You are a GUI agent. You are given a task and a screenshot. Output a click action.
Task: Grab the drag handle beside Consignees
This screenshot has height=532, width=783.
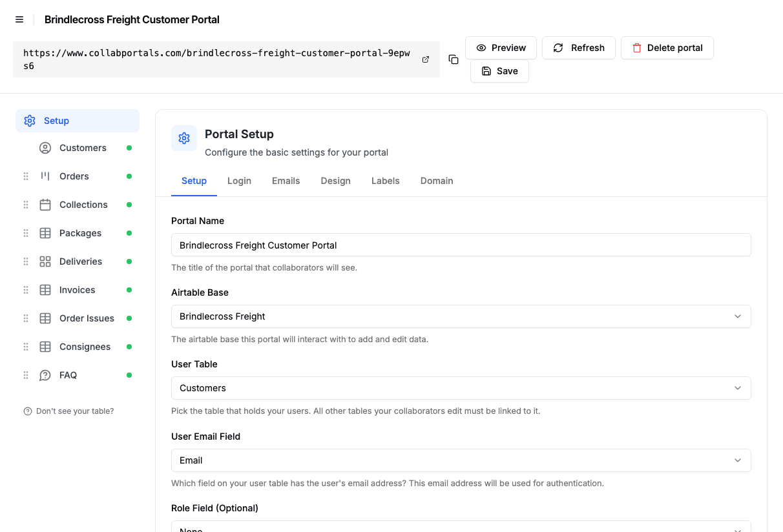[26, 347]
